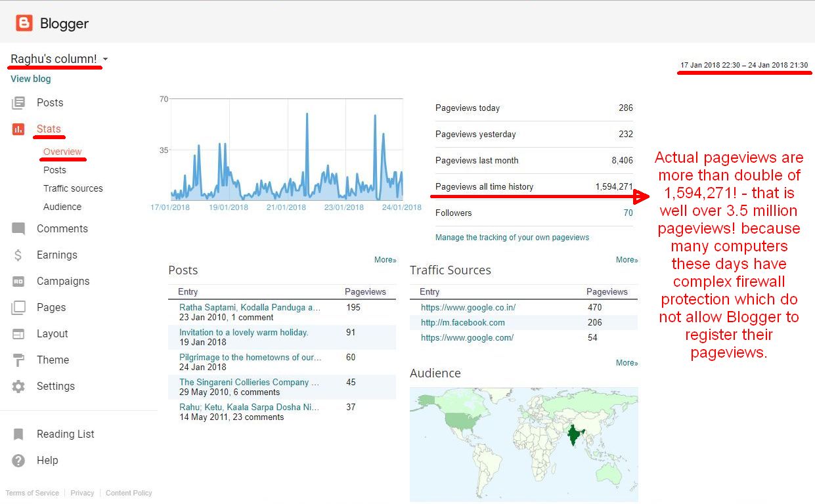Viewport: 815px width, 504px height.
Task: Click the Stats bar-chart icon
Action: pyautogui.click(x=18, y=129)
